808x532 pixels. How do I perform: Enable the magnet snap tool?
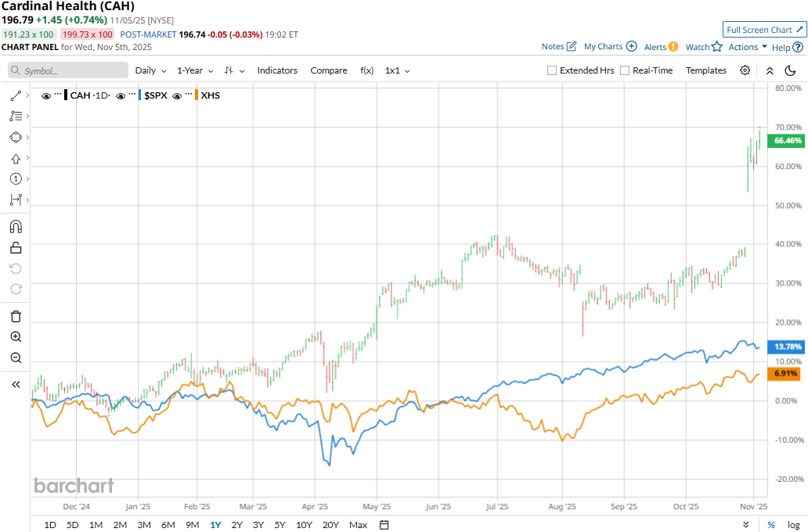pyautogui.click(x=16, y=227)
